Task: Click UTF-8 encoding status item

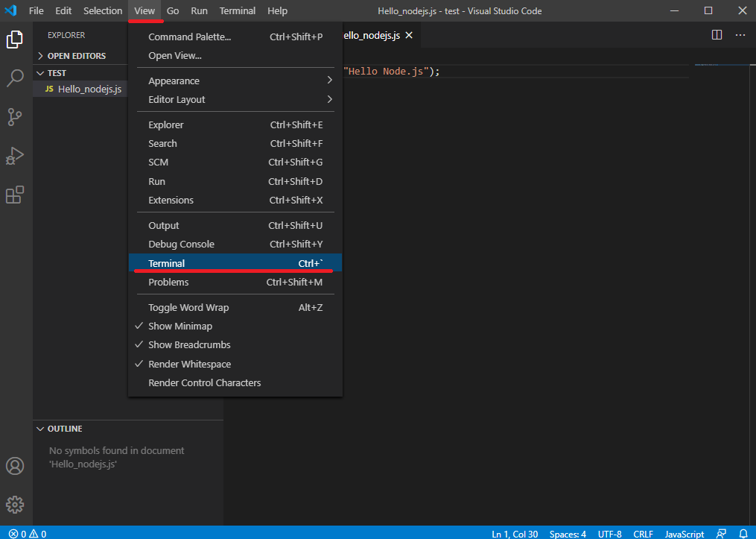Action: 609,534
